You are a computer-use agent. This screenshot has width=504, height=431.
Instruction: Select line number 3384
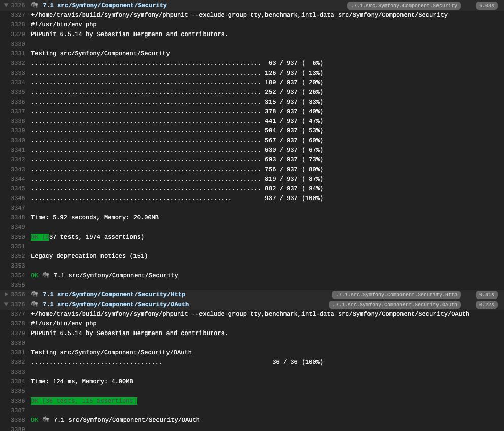coord(18,381)
